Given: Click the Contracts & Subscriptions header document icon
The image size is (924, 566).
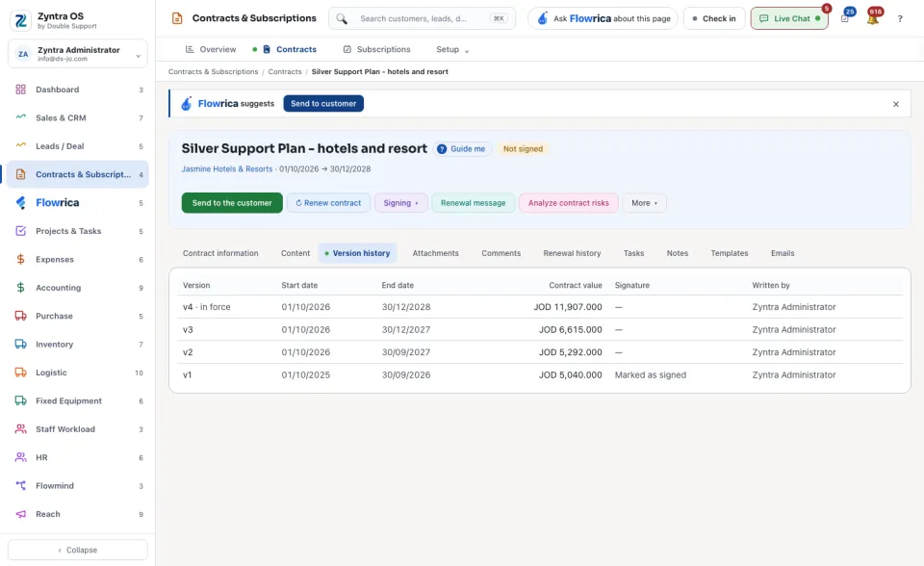Looking at the screenshot, I should pos(177,18).
